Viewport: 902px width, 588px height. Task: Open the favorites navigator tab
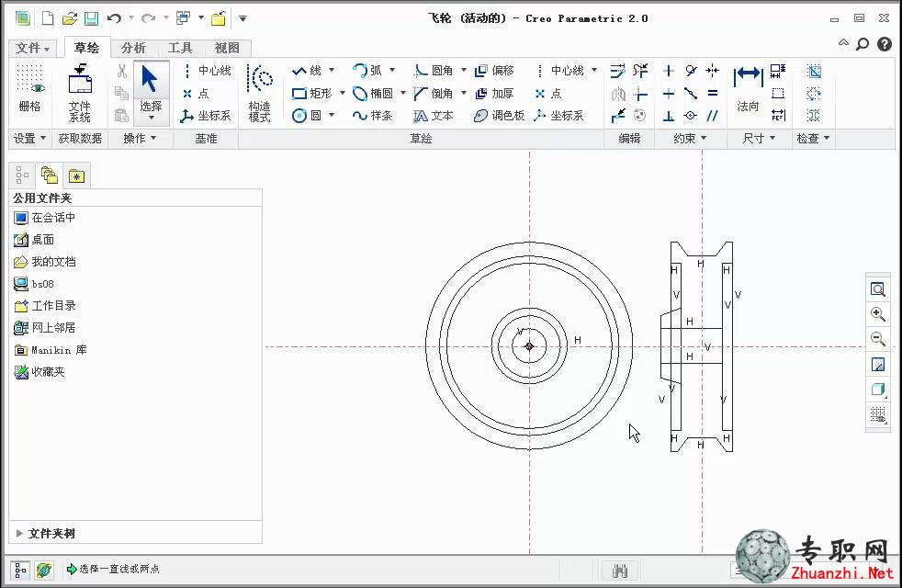[x=76, y=175]
